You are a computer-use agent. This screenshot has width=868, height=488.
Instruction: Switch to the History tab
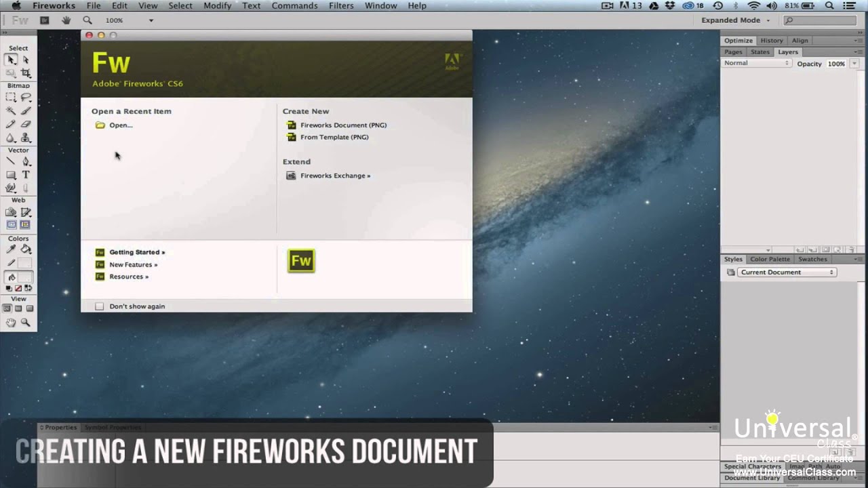pos(772,41)
